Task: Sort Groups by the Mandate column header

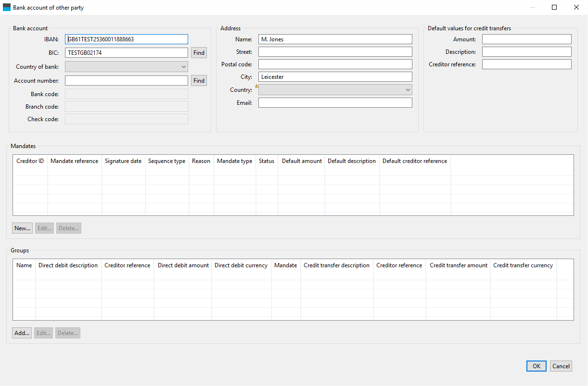Action: click(286, 265)
